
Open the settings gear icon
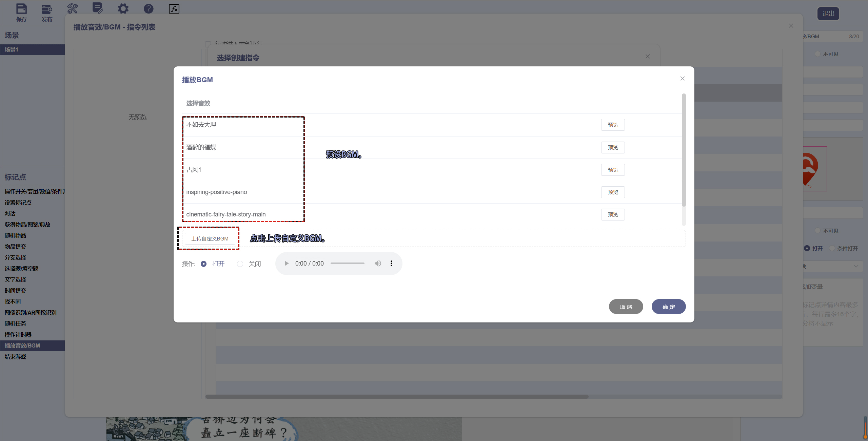(x=123, y=9)
